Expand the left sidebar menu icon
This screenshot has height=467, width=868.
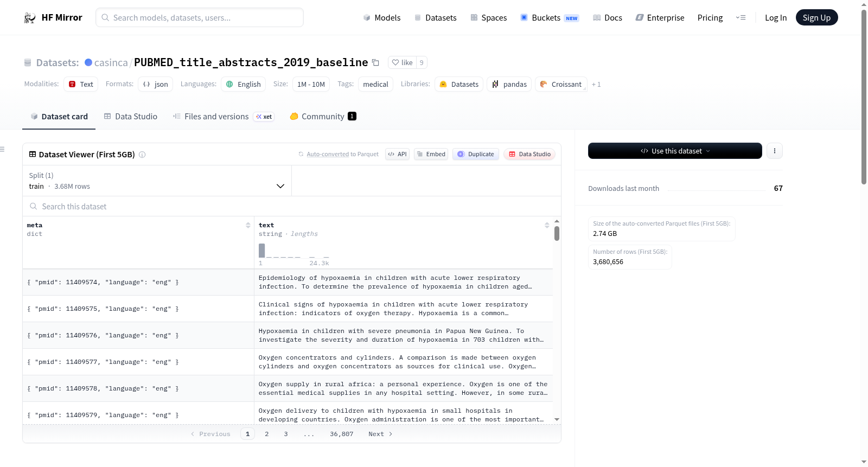(3, 149)
